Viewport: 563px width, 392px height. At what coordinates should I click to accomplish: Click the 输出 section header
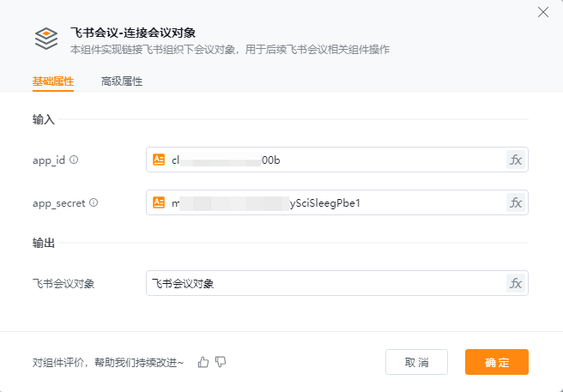click(x=44, y=244)
